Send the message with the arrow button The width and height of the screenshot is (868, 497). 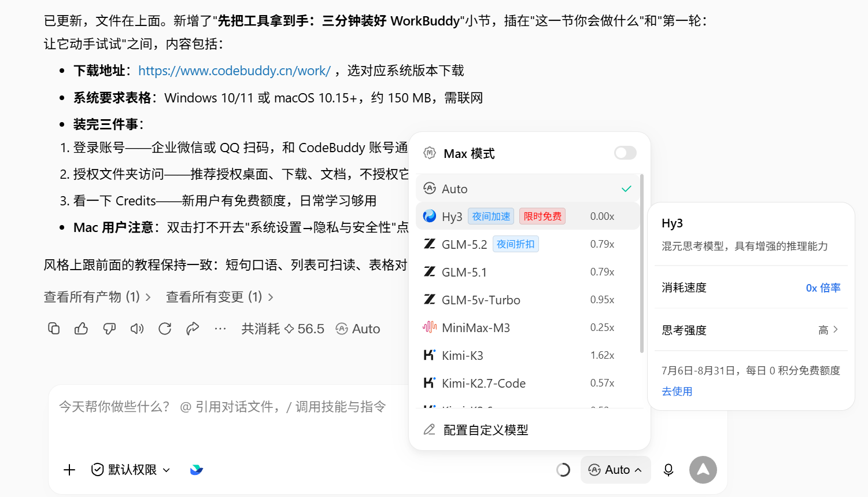coord(703,470)
